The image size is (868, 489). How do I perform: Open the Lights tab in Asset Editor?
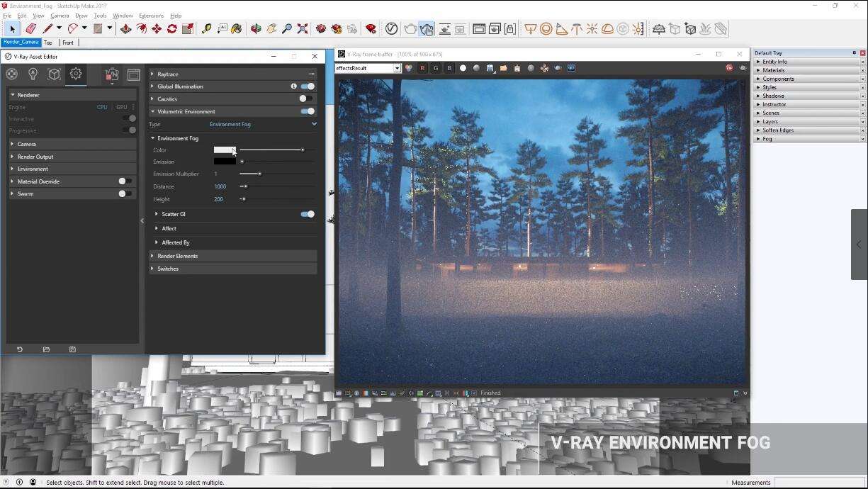click(x=33, y=74)
